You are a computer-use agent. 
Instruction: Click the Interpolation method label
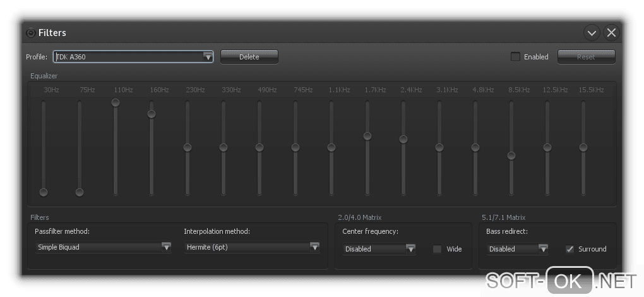tap(217, 232)
